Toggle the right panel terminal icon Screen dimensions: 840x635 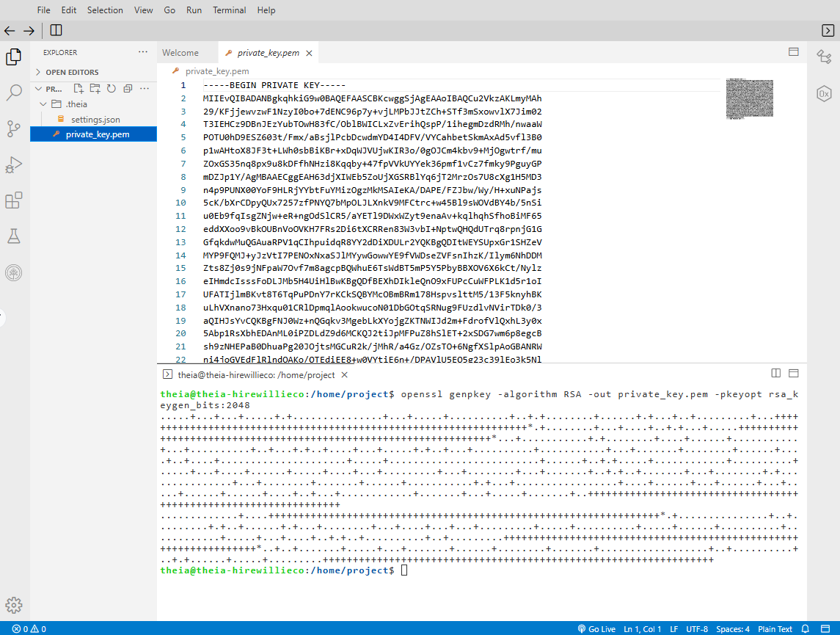pyautogui.click(x=828, y=31)
